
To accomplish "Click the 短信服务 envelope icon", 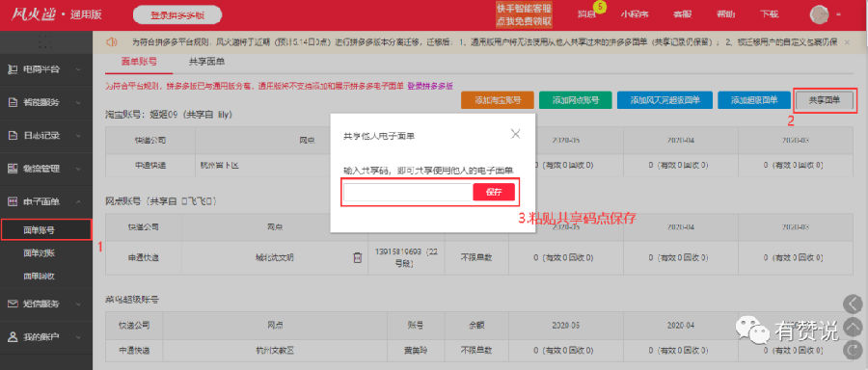I will click(x=13, y=304).
